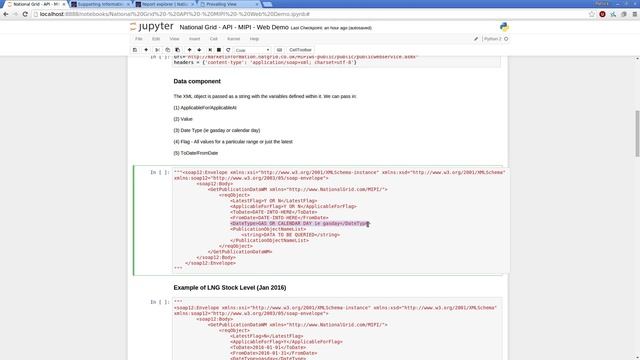Insert cell below using plus icon
The image size is (640, 360).
[x=146, y=50]
